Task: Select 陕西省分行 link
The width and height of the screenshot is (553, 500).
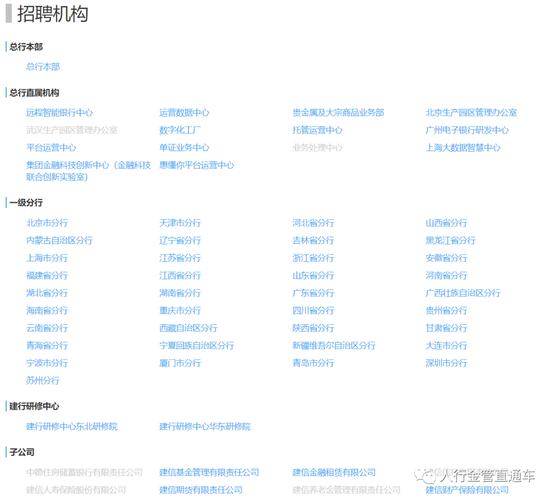Action: tap(313, 328)
